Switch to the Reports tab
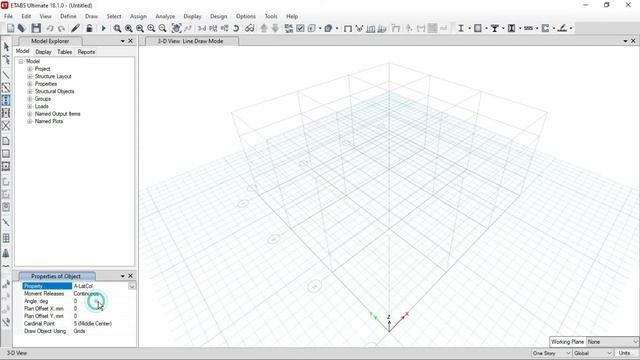Viewport: 640px width, 360px height. [x=86, y=52]
